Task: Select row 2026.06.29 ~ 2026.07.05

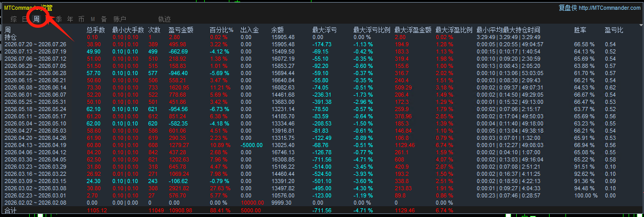Action: tap(35, 66)
